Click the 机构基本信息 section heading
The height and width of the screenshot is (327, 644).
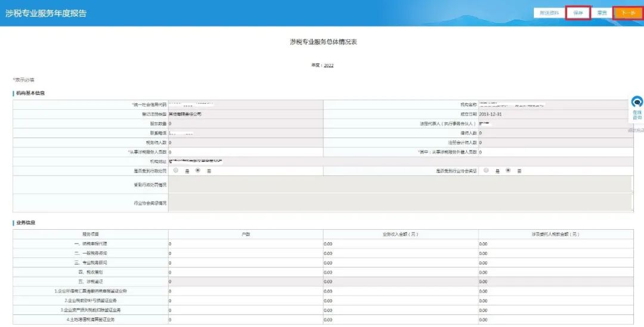(30, 93)
